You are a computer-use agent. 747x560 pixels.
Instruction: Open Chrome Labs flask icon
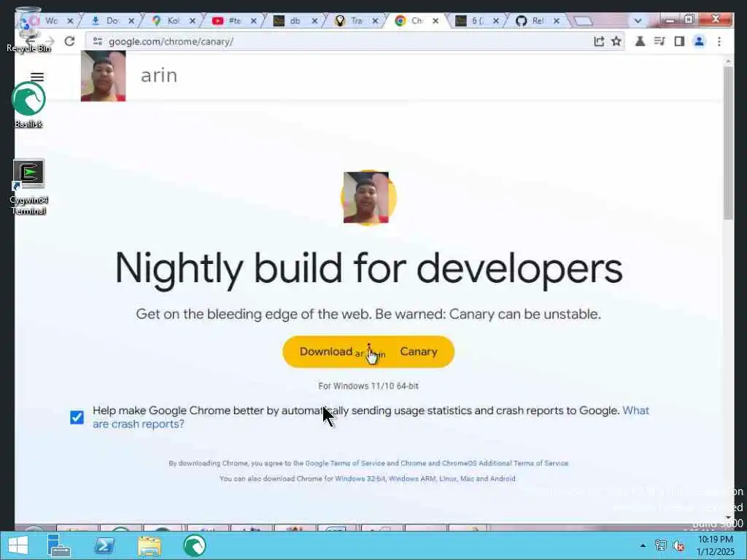(x=640, y=42)
